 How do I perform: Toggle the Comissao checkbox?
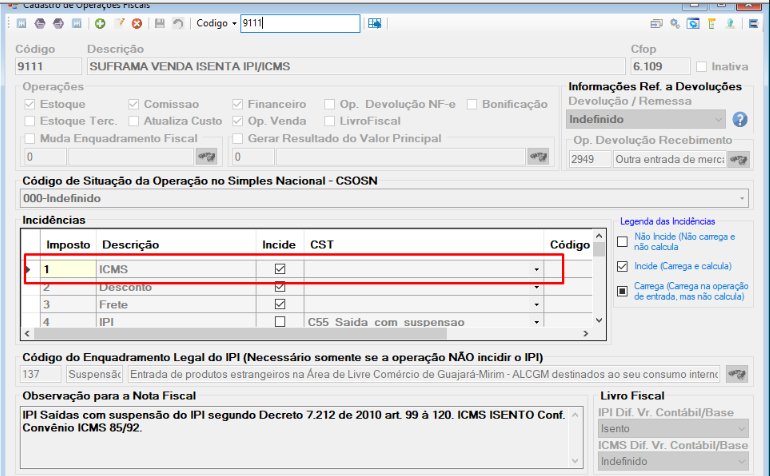[134, 104]
